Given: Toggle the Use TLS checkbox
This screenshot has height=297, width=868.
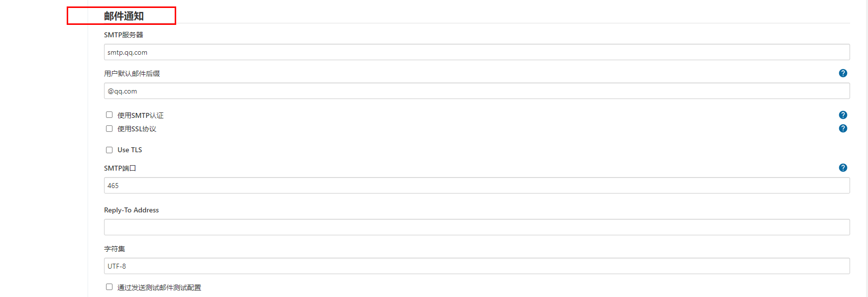Looking at the screenshot, I should 109,150.
